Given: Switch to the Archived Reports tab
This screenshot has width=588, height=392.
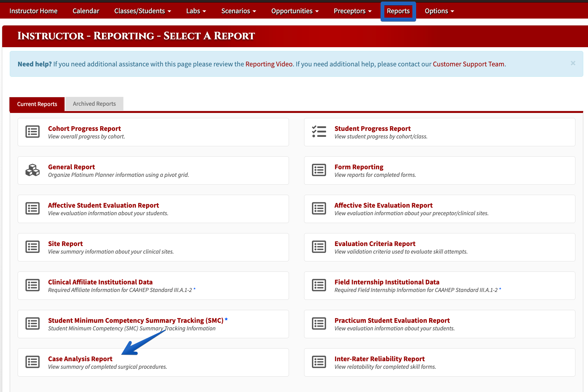Looking at the screenshot, I should [94, 104].
